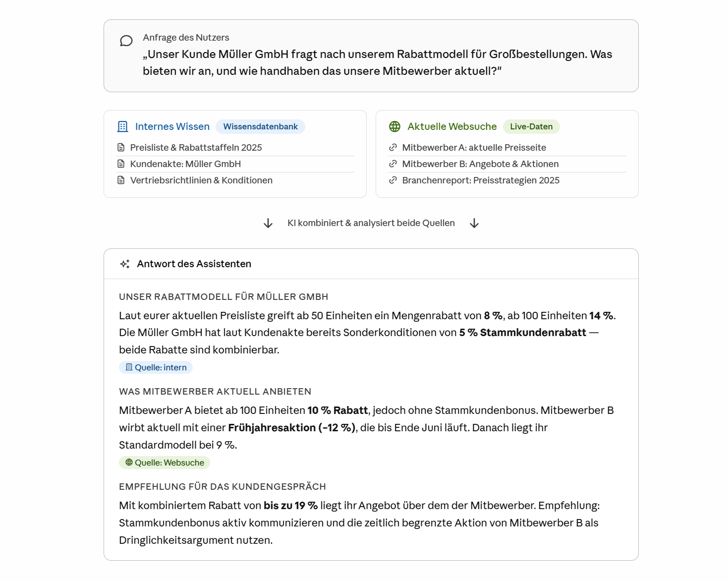Click the globe icon next to Aktuelle Websuche
This screenshot has height=582, width=728.
point(394,126)
